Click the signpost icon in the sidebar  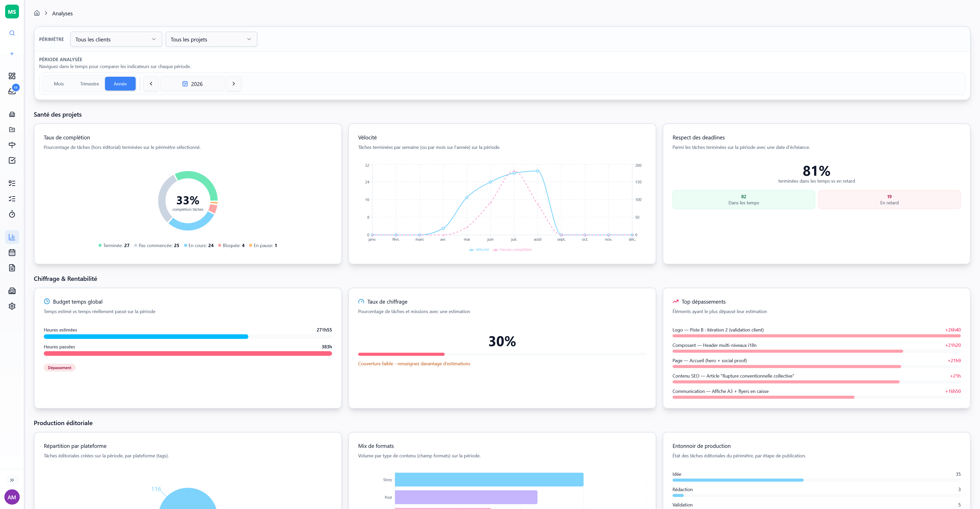point(12,145)
